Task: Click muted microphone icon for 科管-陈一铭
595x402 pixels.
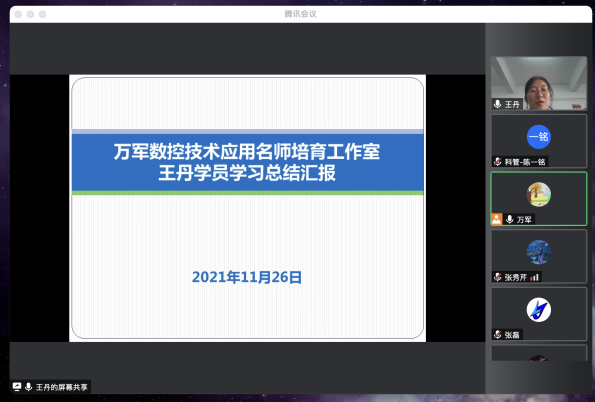Action: [x=497, y=162]
